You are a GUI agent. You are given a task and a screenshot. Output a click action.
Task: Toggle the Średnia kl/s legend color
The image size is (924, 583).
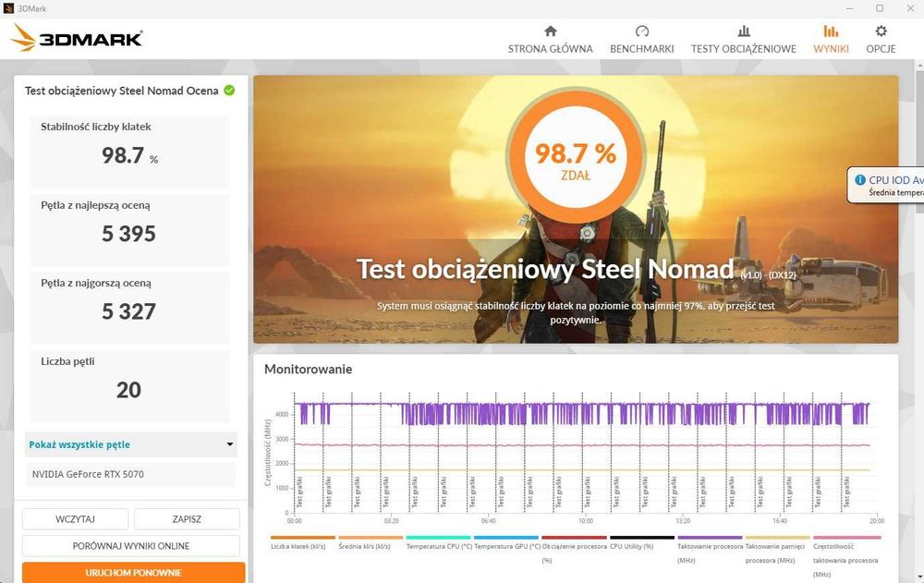pyautogui.click(x=371, y=538)
